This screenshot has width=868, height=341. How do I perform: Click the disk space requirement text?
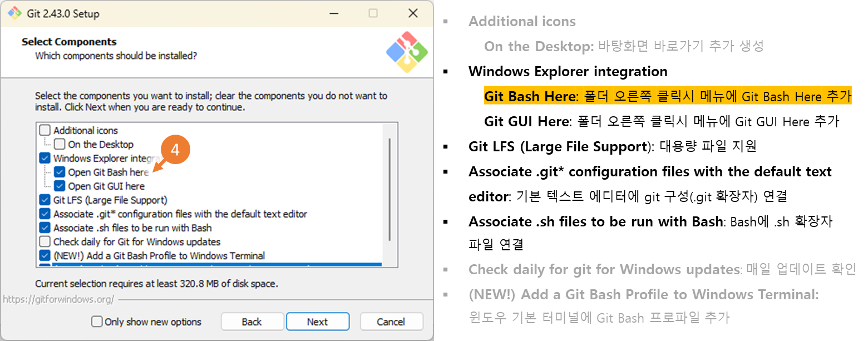[156, 284]
